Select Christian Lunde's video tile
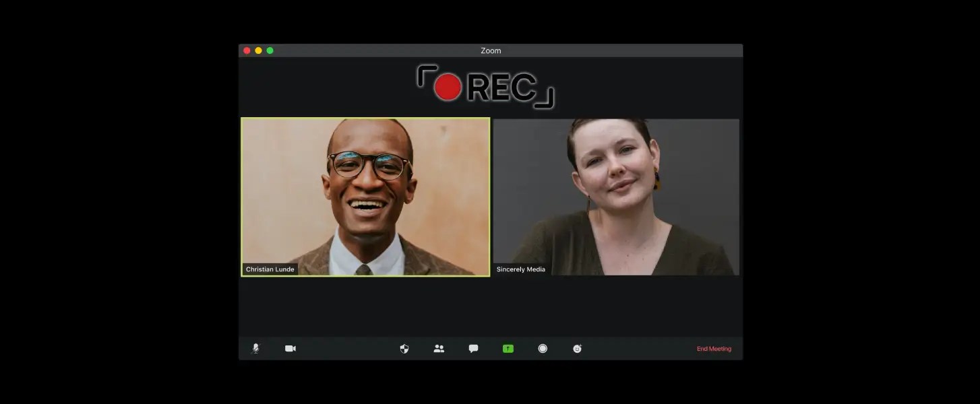 click(x=365, y=196)
